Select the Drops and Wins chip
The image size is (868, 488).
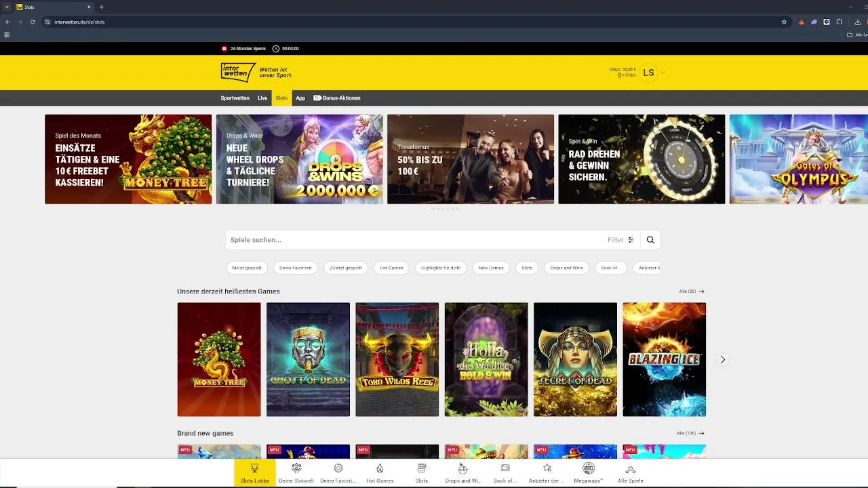point(566,268)
